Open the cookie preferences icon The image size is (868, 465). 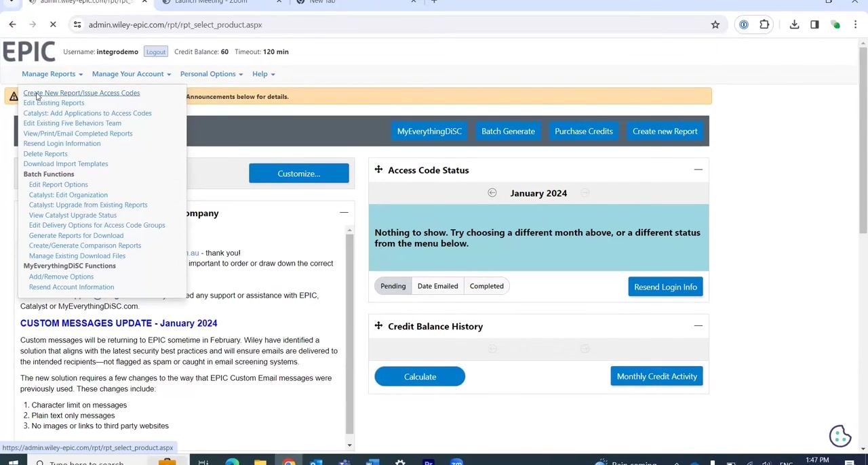point(840,436)
